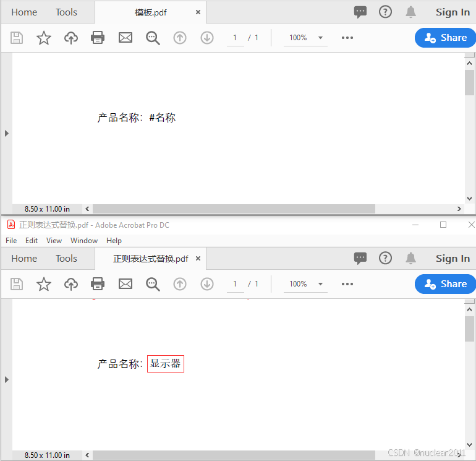The width and height of the screenshot is (476, 461).
Task: Send by email envelope icon in 模板.pdf window
Action: [125, 38]
